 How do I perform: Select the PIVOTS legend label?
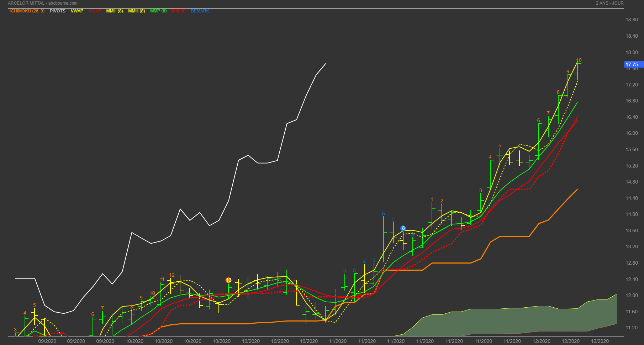coord(58,11)
